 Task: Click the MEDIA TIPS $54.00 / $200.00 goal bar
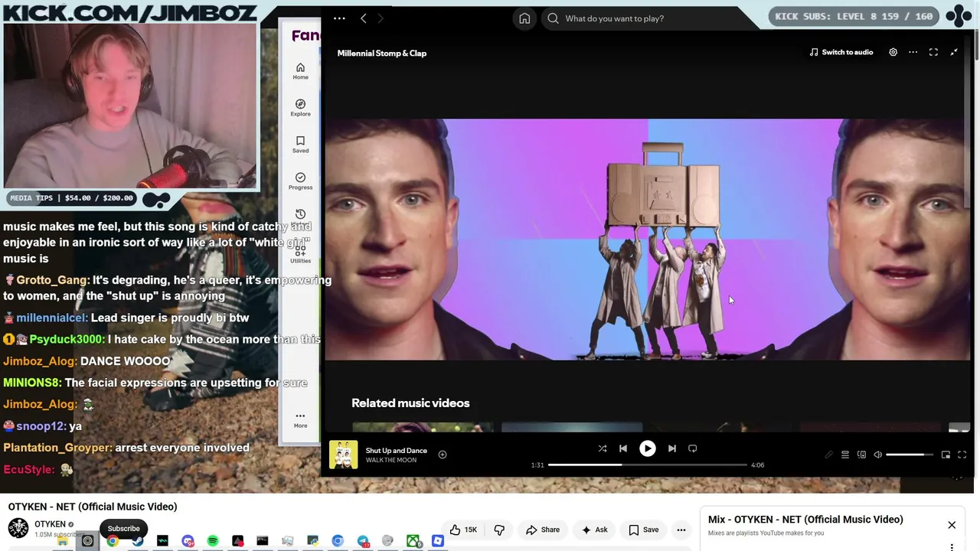pos(72,198)
